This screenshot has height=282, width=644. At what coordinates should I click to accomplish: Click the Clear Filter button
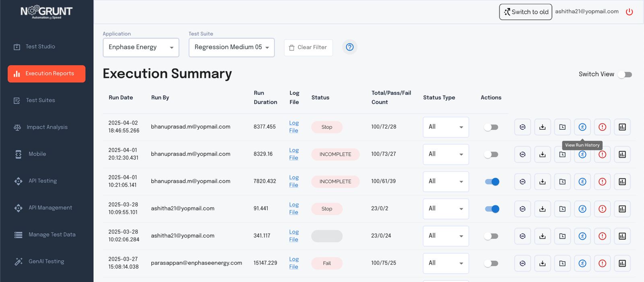[x=308, y=48]
